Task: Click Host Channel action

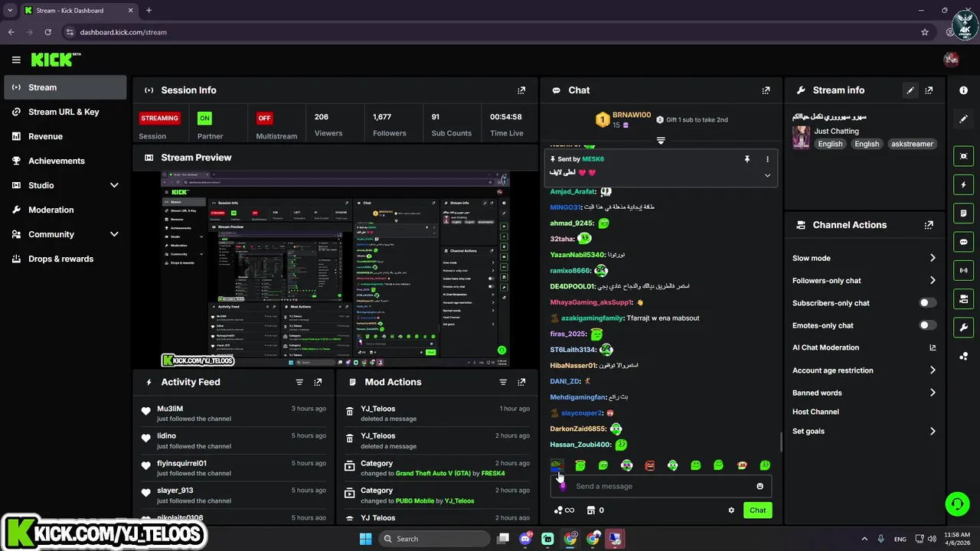Action: point(815,412)
